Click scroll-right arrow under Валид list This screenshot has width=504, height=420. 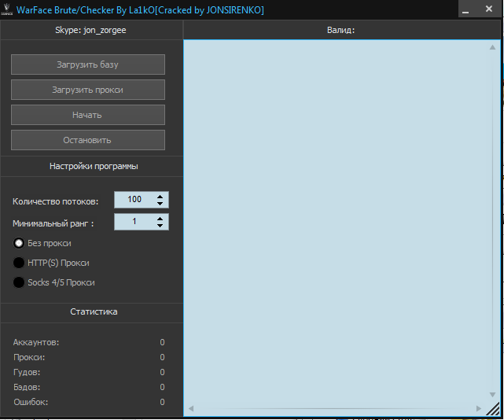pyautogui.click(x=479, y=409)
